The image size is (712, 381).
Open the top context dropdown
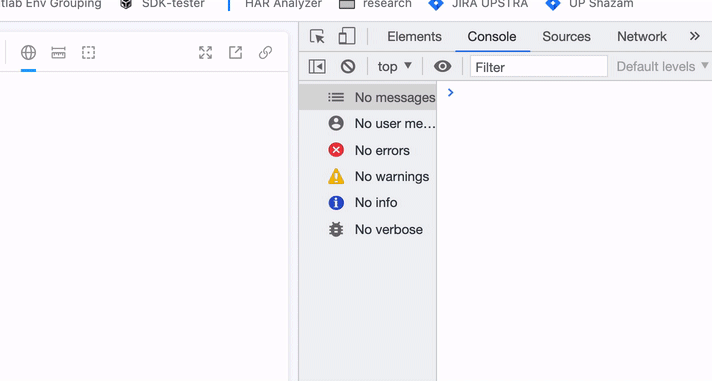point(395,67)
